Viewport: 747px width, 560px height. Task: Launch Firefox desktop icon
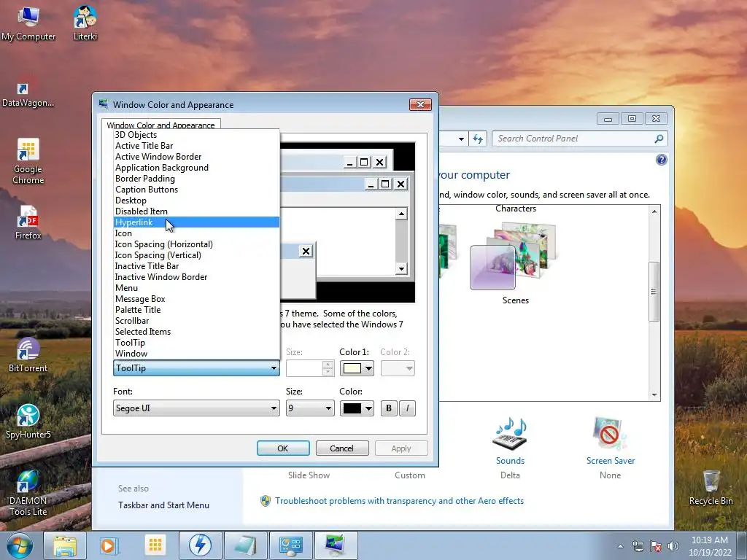28,222
